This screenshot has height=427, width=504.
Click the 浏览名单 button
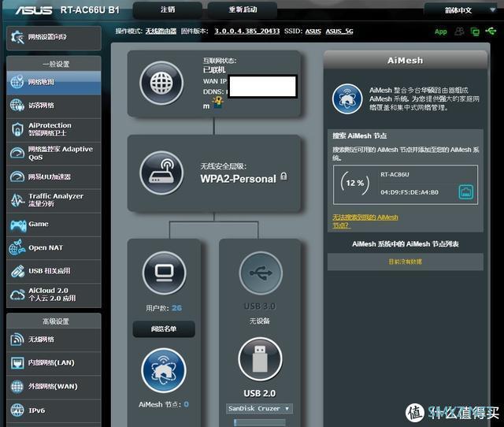click(164, 329)
